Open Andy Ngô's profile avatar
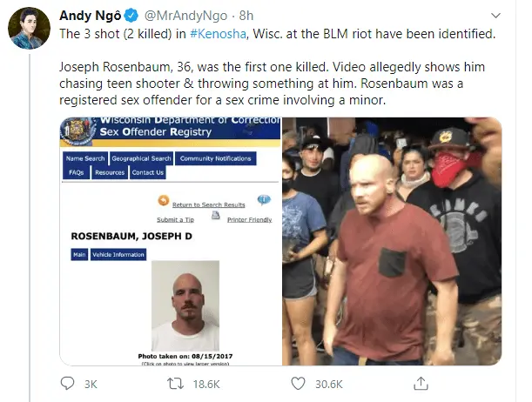532x402 pixels. pos(30,28)
